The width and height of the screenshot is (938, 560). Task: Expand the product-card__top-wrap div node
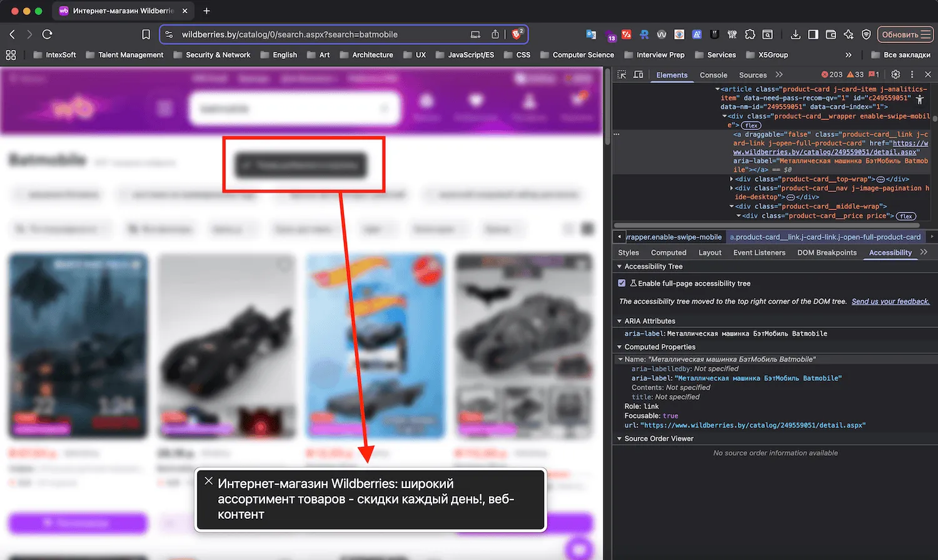point(732,179)
